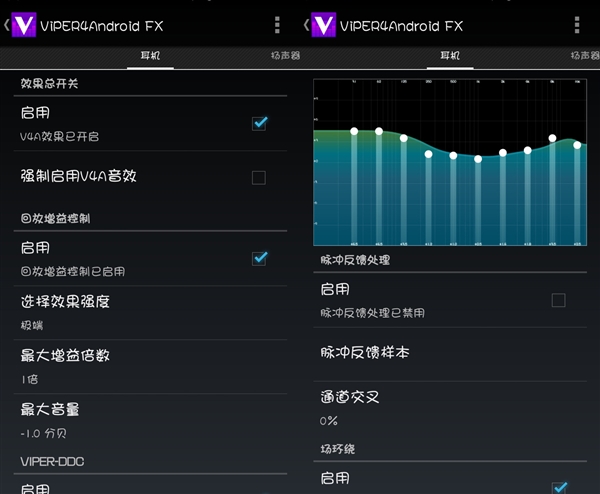Tap the ViPER4Android logo in left screen
Image resolution: width=600 pixels, height=494 pixels.
point(24,25)
